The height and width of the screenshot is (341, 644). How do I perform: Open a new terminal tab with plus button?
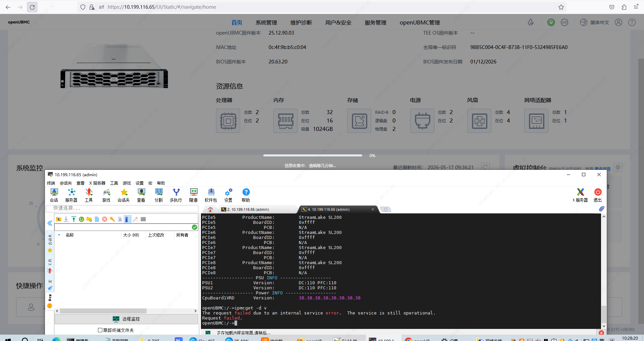386,209
